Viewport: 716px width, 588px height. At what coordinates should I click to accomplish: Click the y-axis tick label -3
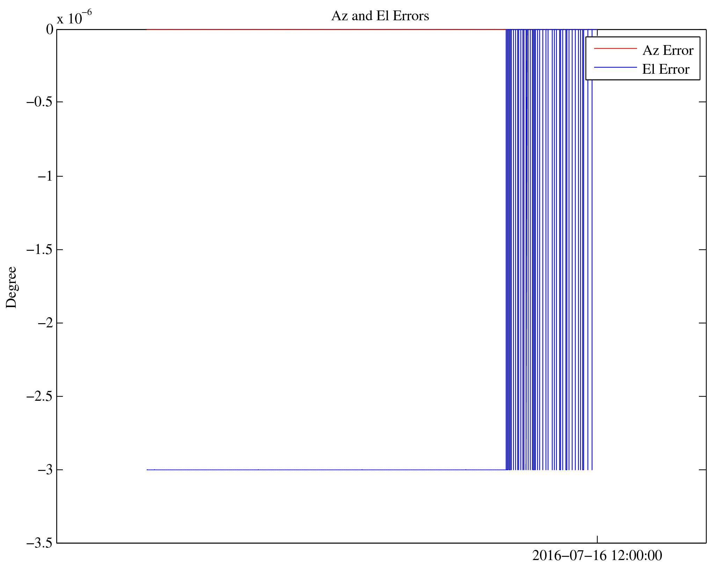45,470
